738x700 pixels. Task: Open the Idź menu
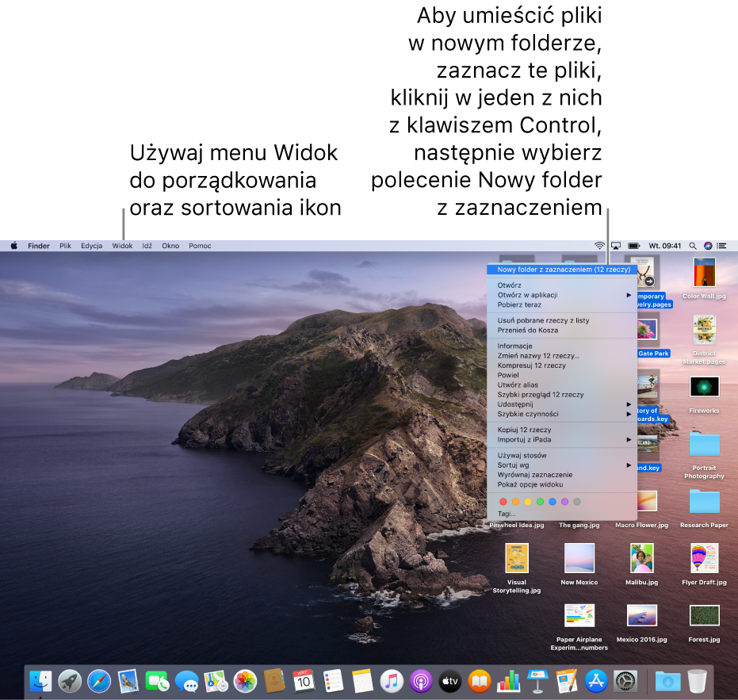point(147,246)
